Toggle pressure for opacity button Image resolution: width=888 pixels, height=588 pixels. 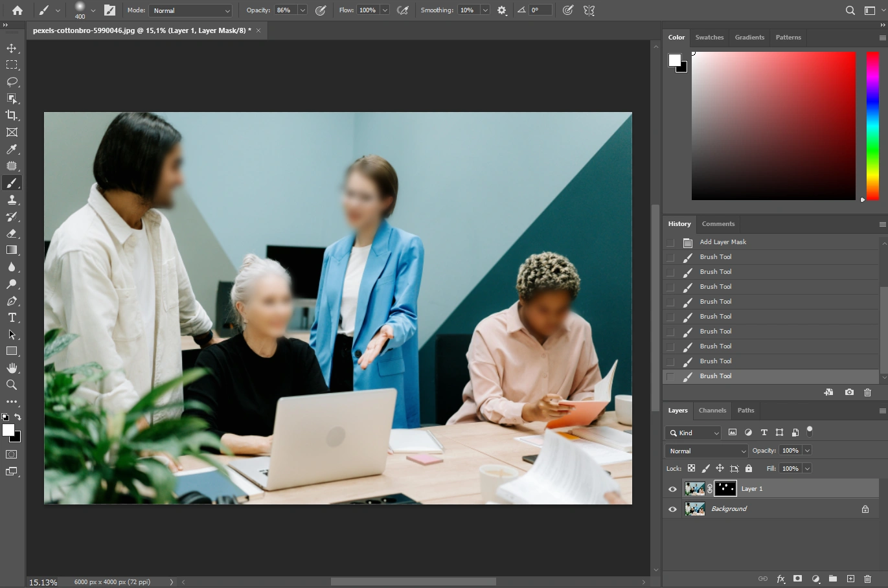321,10
